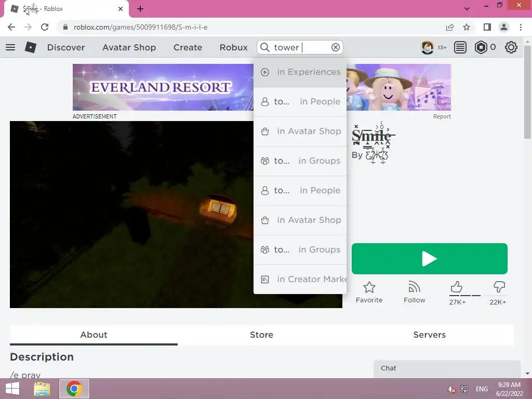The image size is (532, 399).
Task: Click the Roblox logo home icon
Action: [31, 47]
